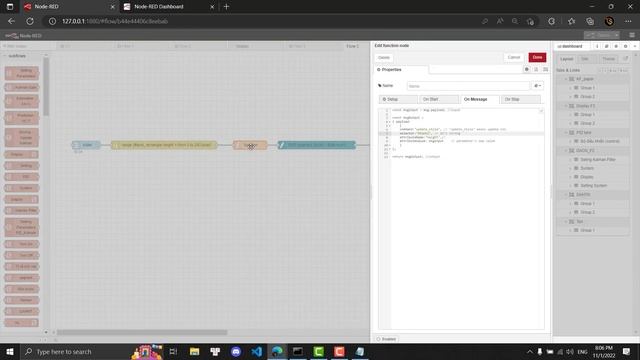
Task: Open File Explorer from taskbar
Action: pos(195,351)
